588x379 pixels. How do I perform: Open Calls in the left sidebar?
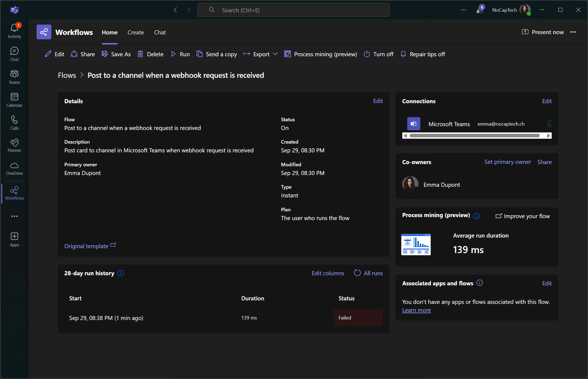[x=14, y=123]
